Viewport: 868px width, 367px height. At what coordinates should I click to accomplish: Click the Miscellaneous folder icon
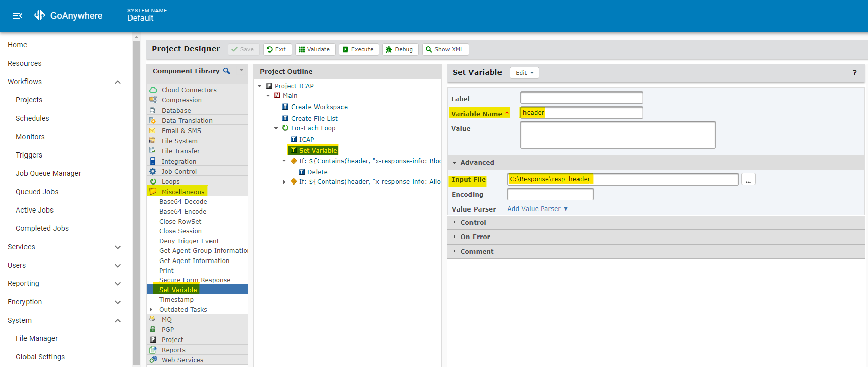point(153,192)
